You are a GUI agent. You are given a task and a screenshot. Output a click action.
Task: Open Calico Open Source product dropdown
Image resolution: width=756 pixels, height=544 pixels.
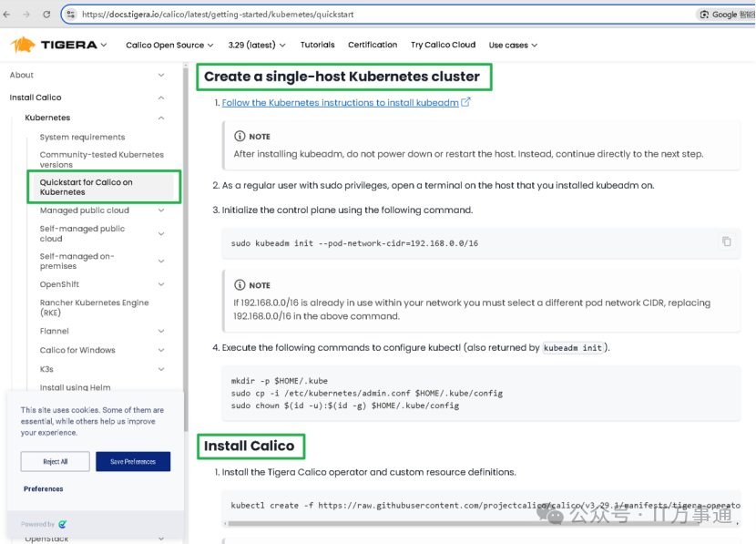[169, 45]
